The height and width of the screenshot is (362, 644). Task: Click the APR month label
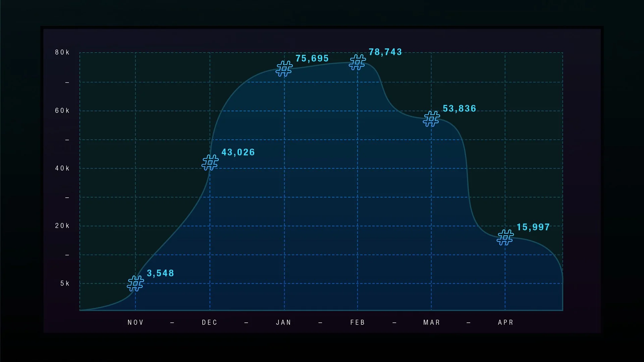(x=506, y=322)
